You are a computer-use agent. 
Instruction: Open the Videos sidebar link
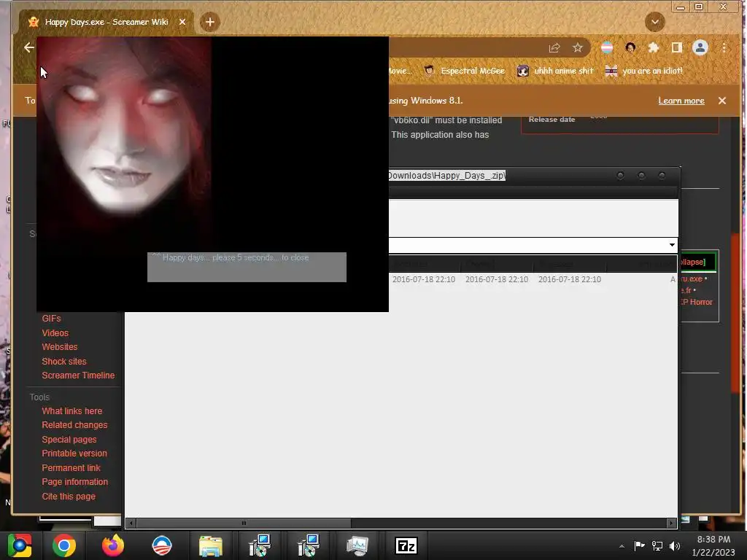point(55,332)
